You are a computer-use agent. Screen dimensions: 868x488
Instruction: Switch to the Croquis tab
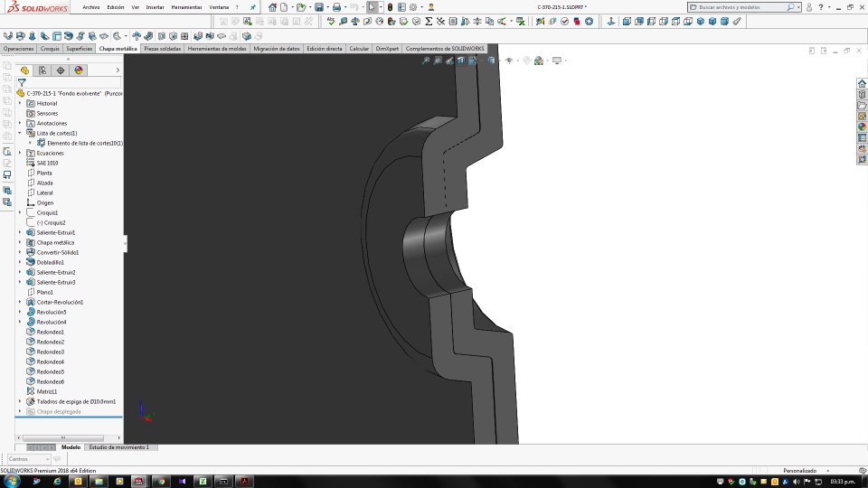[50, 49]
